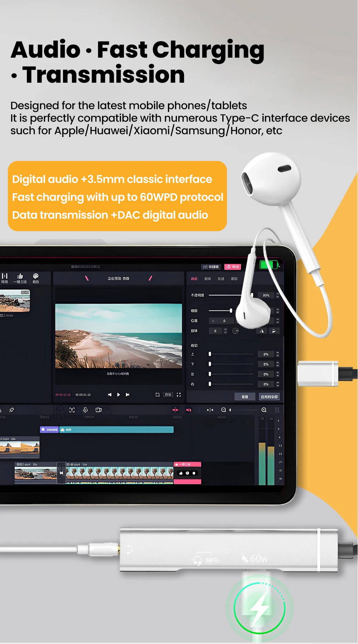The width and height of the screenshot is (358, 644).
Task: Open the thumbs-up icon in media panel
Action: click(20, 277)
